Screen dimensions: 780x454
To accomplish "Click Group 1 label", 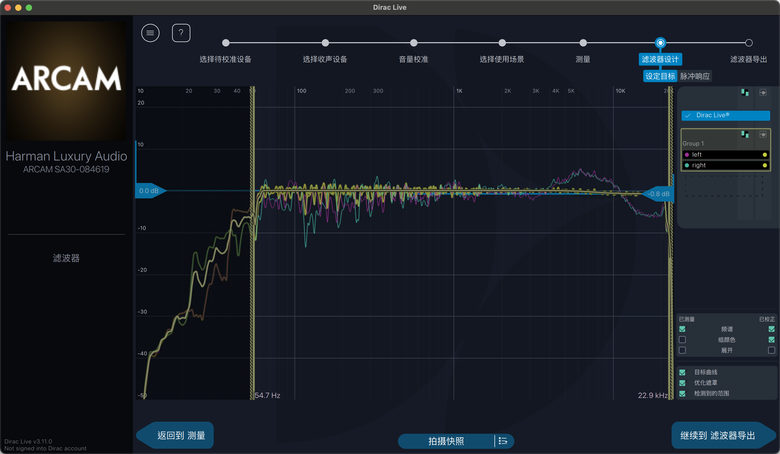I will click(693, 144).
